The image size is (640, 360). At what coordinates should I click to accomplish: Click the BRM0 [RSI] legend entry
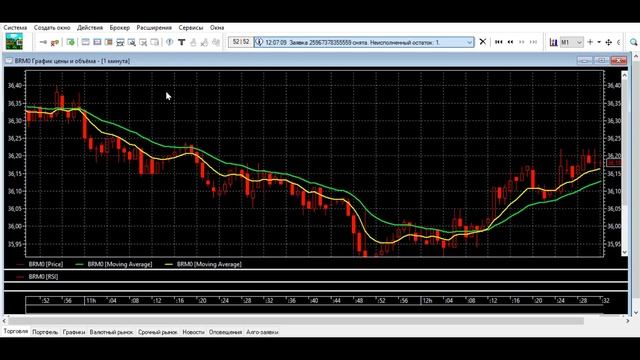click(38, 276)
